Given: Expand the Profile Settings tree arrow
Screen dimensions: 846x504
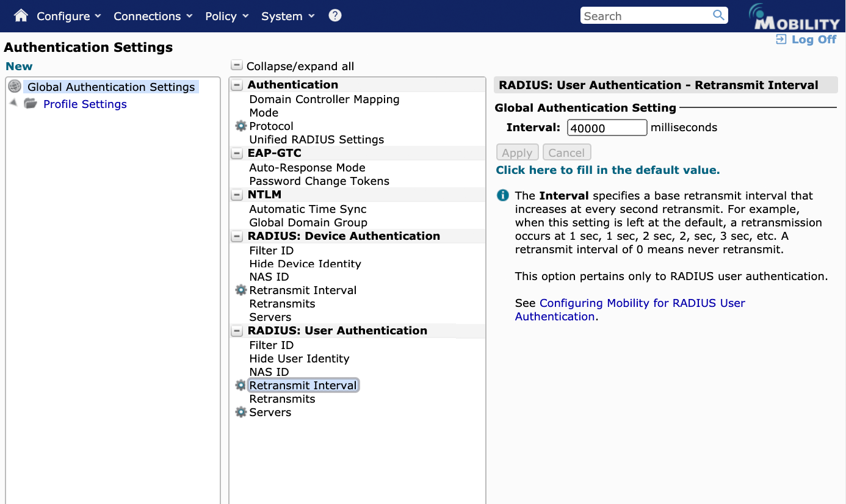Looking at the screenshot, I should [13, 103].
